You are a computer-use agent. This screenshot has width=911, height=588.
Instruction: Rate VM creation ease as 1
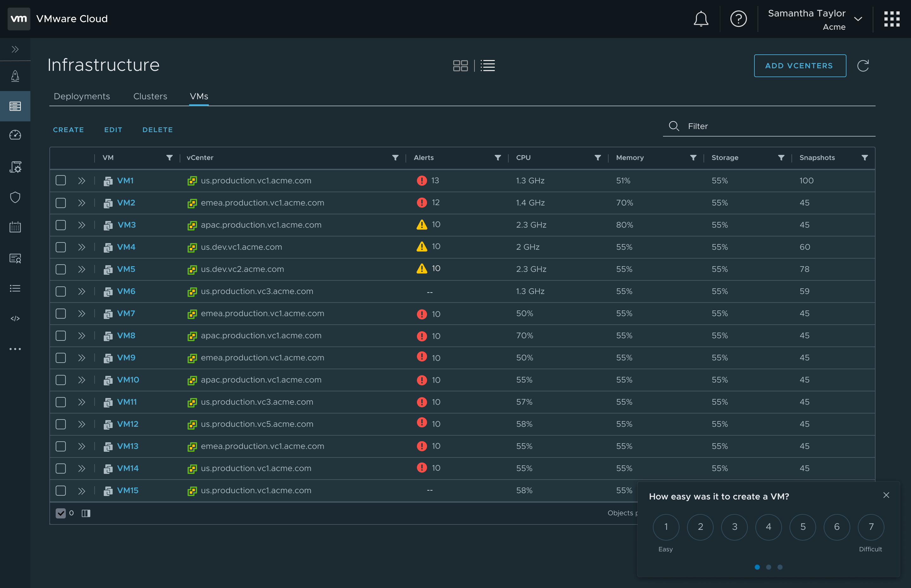666,527
